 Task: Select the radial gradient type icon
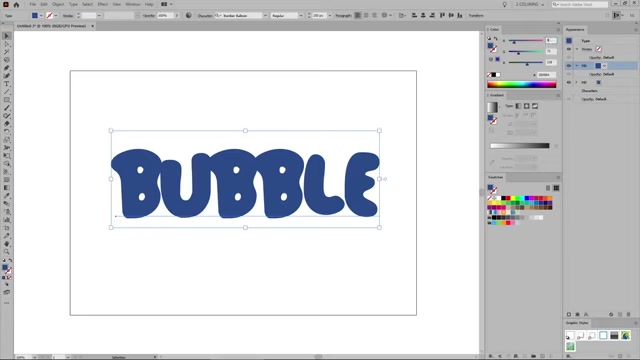pyautogui.click(x=527, y=106)
